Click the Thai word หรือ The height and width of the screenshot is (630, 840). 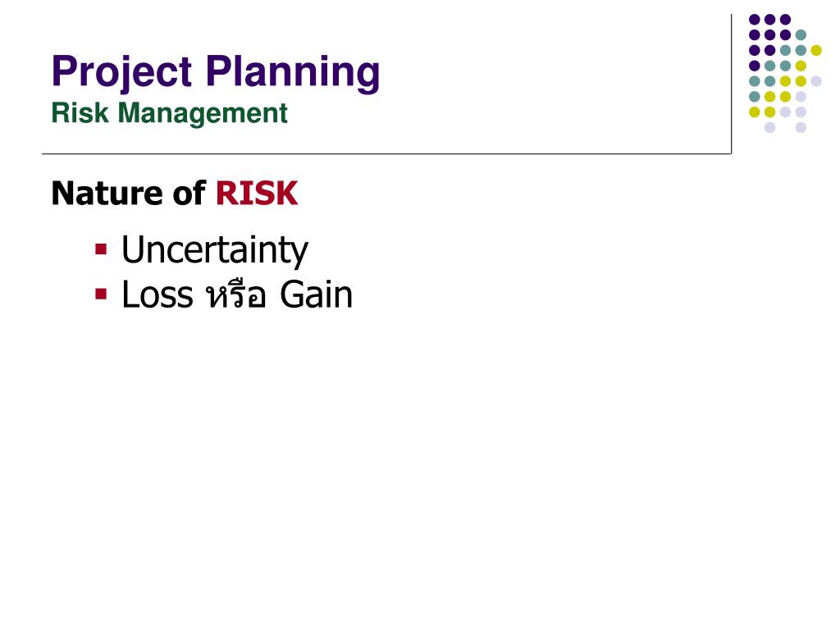pyautogui.click(x=236, y=294)
